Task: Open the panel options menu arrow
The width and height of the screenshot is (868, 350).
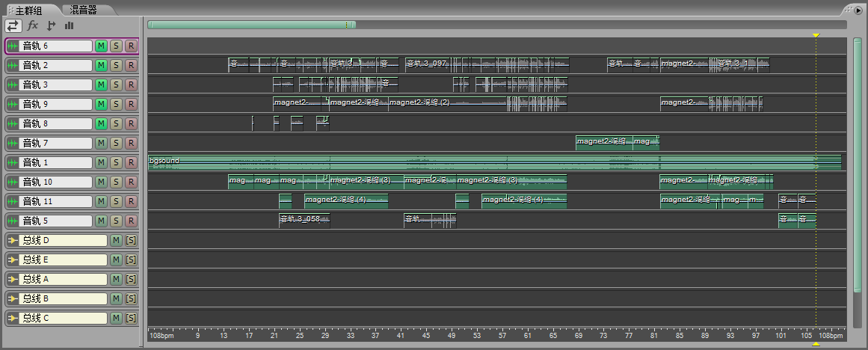Action: pyautogui.click(x=858, y=10)
